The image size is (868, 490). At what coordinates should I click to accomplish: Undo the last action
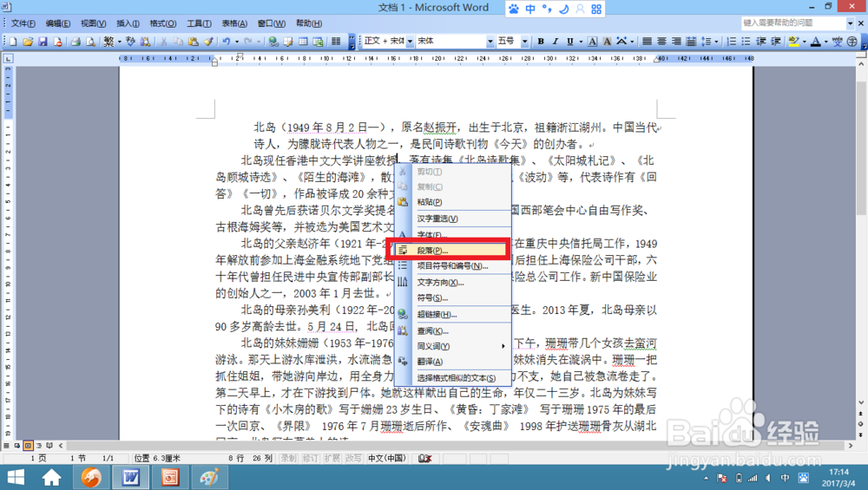point(227,42)
